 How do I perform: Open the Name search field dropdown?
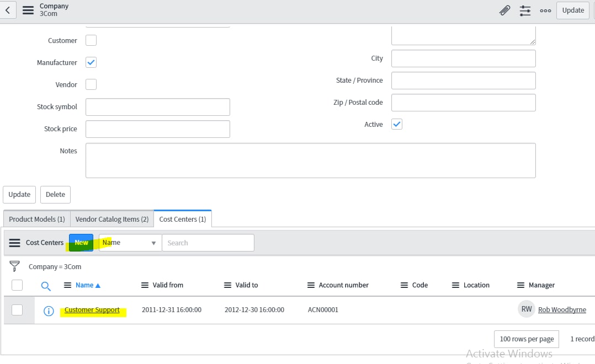click(x=130, y=243)
